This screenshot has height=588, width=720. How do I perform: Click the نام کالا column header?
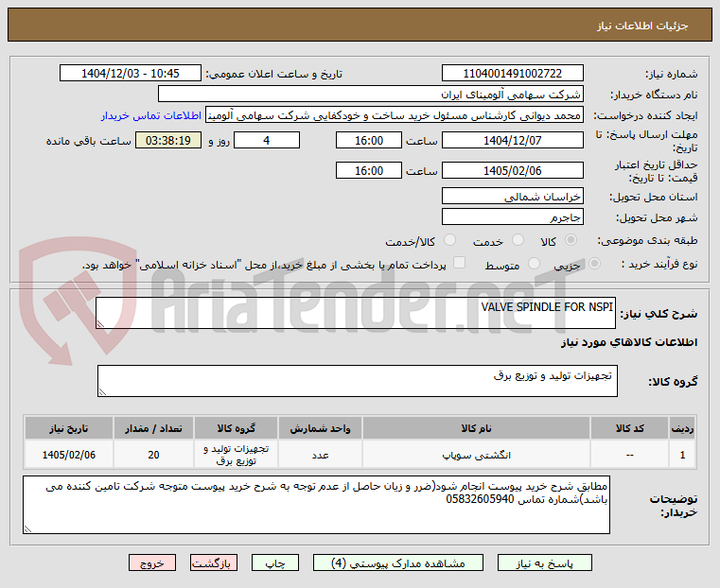tap(476, 428)
